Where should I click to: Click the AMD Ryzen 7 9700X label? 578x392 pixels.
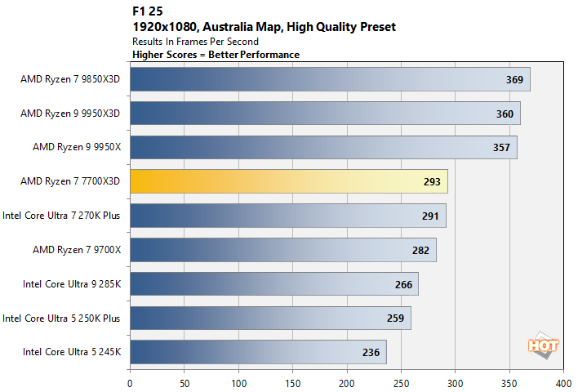[77, 250]
